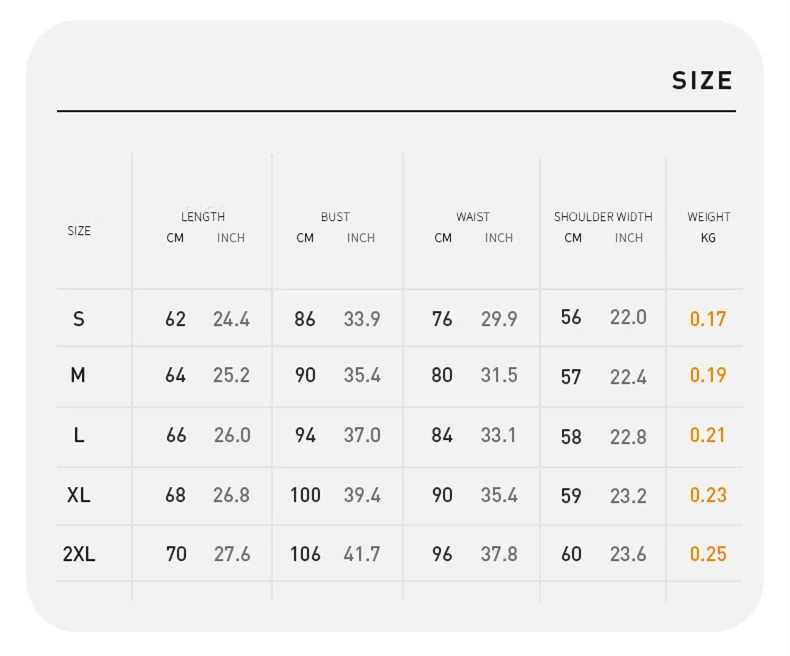This screenshot has width=790, height=656.
Task: Select the 23.2 shoulder width inch value
Action: [628, 496]
